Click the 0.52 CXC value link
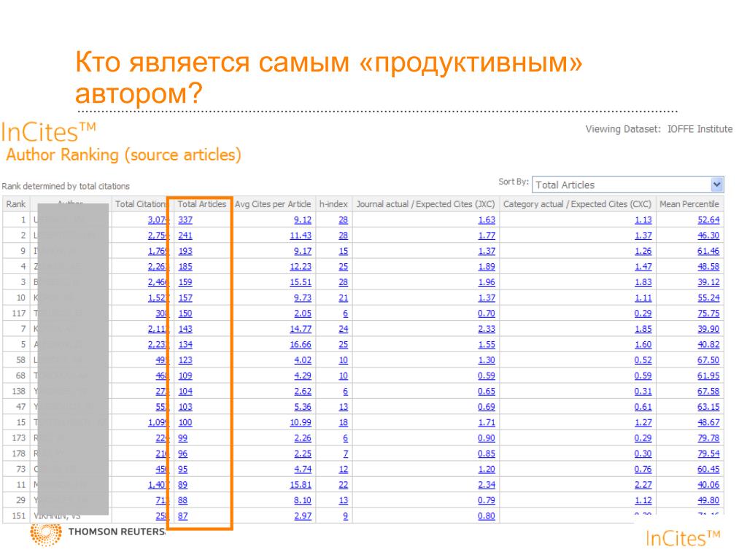The image size is (747, 560). tap(643, 360)
